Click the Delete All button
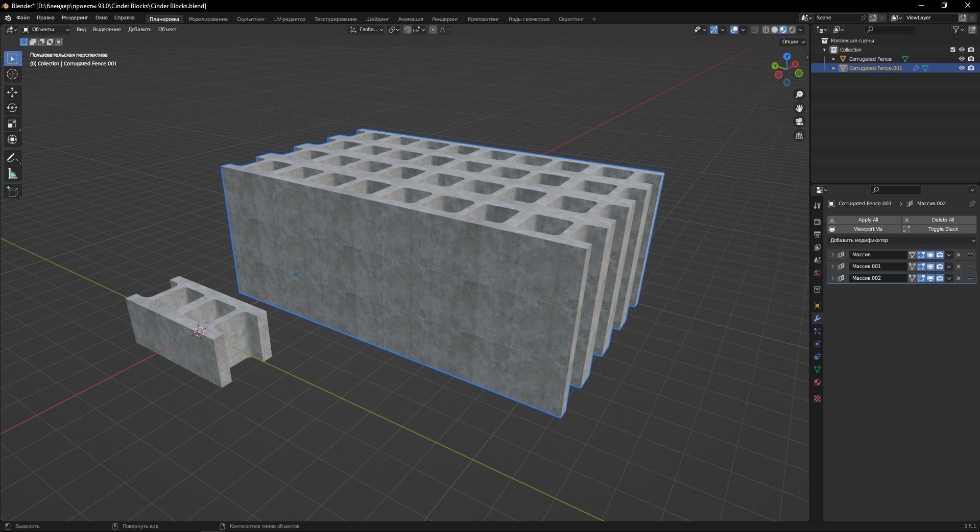 (x=939, y=220)
